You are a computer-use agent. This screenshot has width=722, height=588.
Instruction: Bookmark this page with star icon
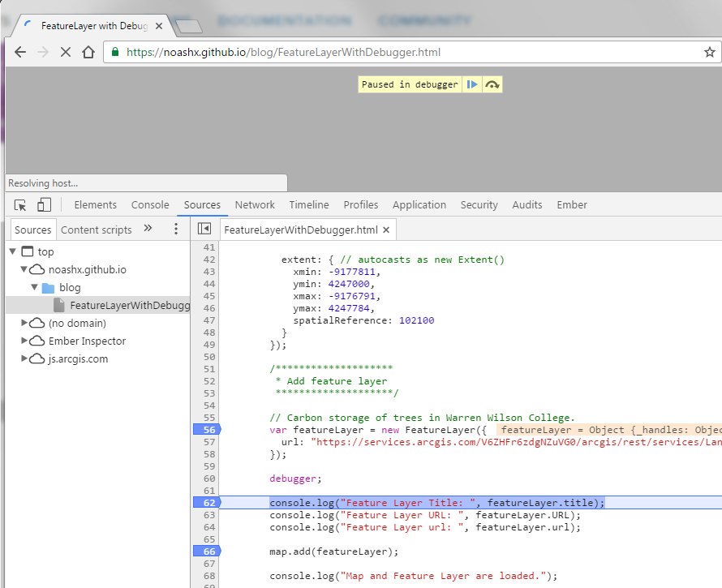coord(710,52)
